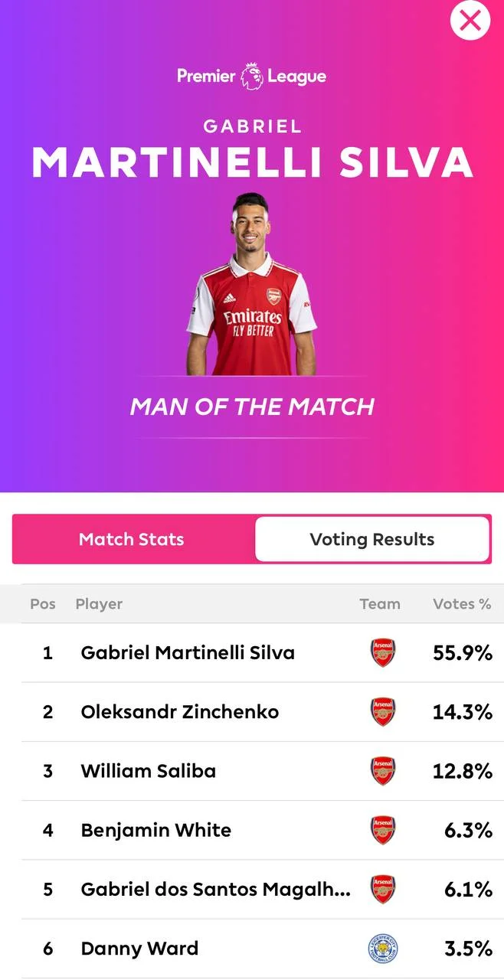The image size is (504, 980).
Task: Close the Man of the Match overlay
Action: [x=470, y=21]
